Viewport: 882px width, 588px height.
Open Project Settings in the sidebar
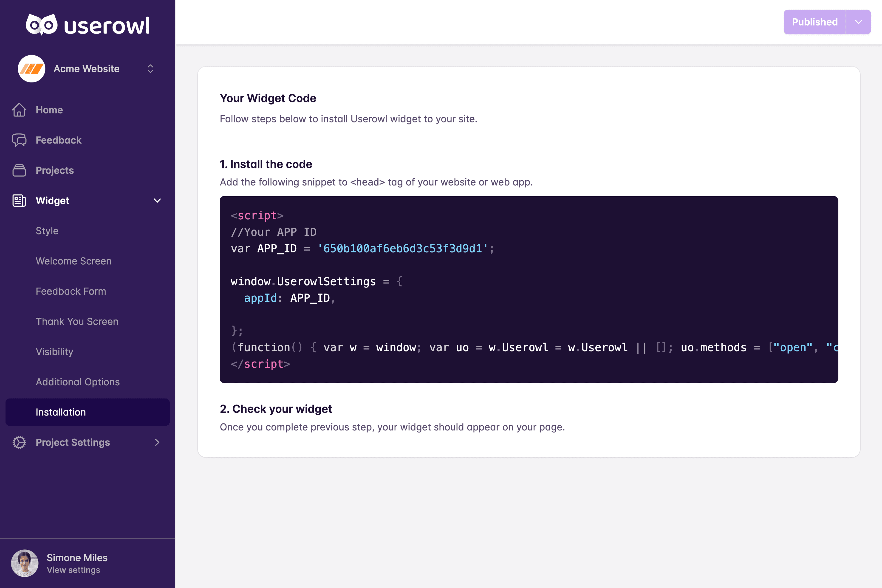(x=73, y=443)
